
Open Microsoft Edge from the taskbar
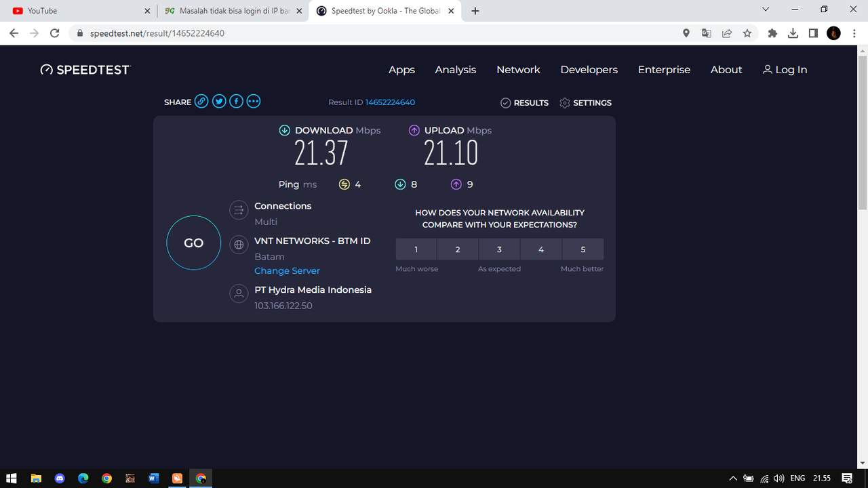(83, 479)
